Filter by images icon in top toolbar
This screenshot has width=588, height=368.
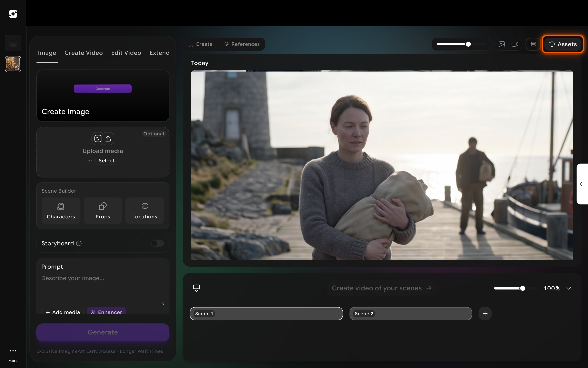point(502,44)
